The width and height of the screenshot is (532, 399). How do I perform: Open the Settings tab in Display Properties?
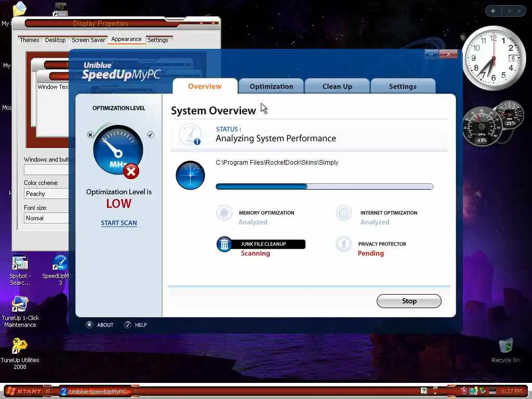tap(158, 40)
